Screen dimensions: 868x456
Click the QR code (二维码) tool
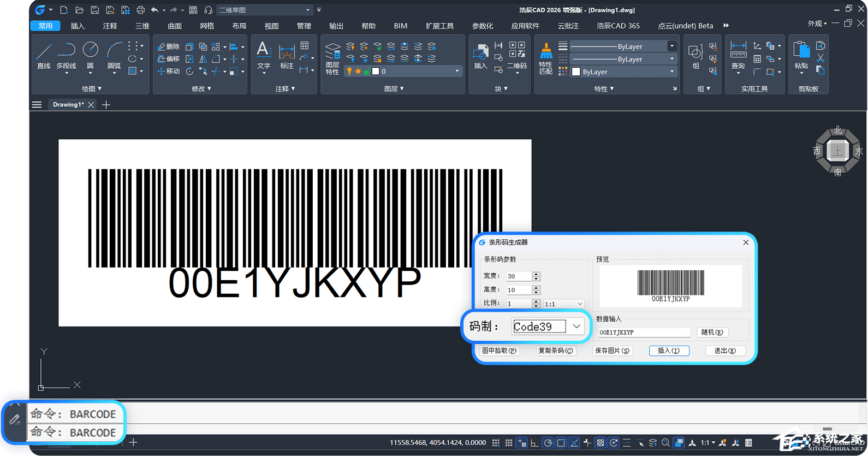(517, 55)
